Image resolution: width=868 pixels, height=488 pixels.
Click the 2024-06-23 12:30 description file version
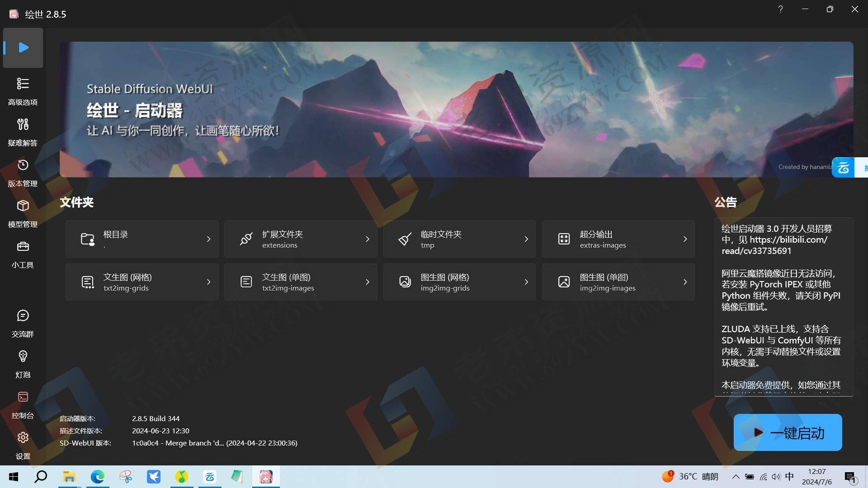[x=160, y=431]
